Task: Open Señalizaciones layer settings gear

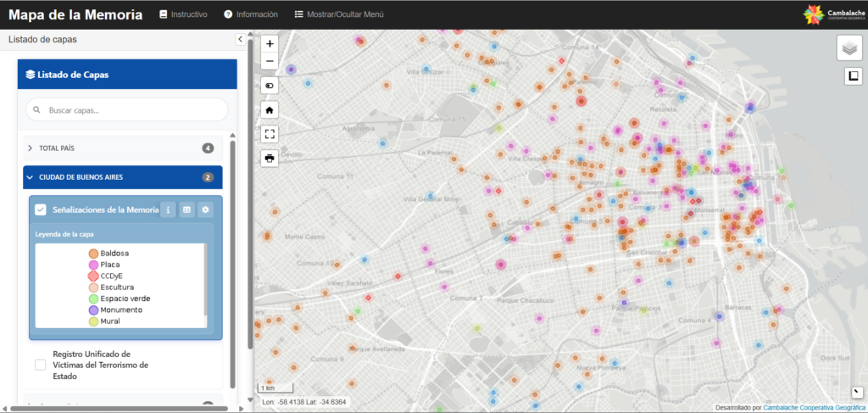Action: pyautogui.click(x=205, y=209)
